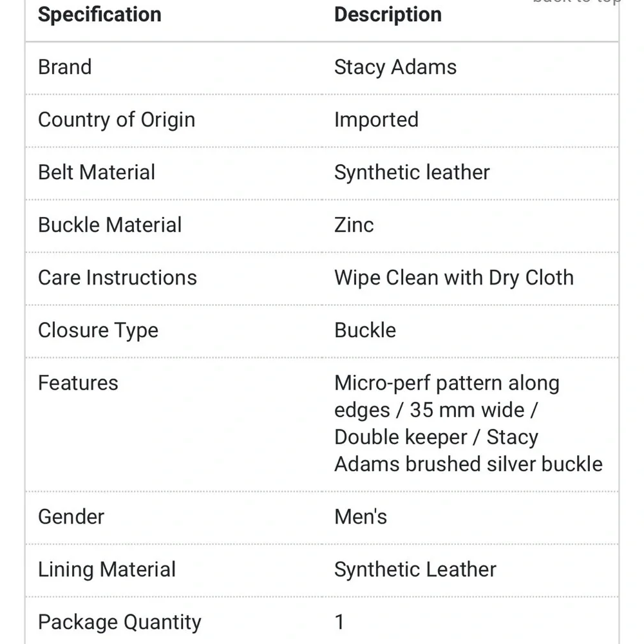Screen dimensions: 644x644
Task: Select the Lining Material label
Action: click(x=107, y=570)
